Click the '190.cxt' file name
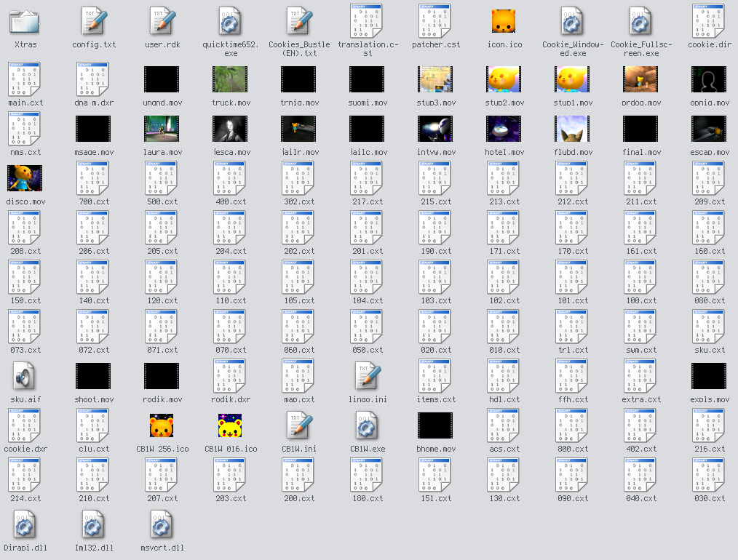This screenshot has height=560, width=738. click(x=436, y=251)
